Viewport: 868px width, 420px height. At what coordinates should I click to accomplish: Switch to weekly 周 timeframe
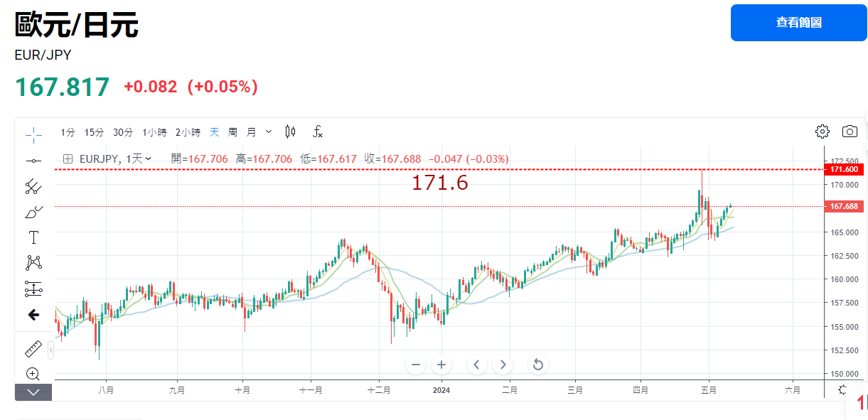[x=232, y=132]
